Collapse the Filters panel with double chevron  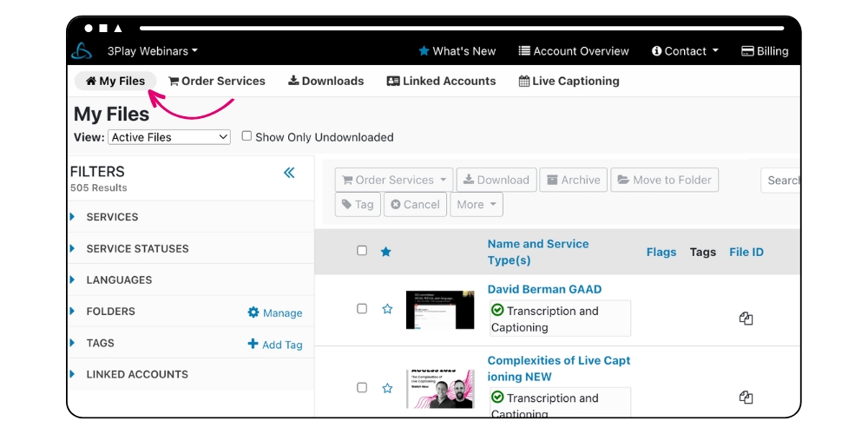pos(289,173)
